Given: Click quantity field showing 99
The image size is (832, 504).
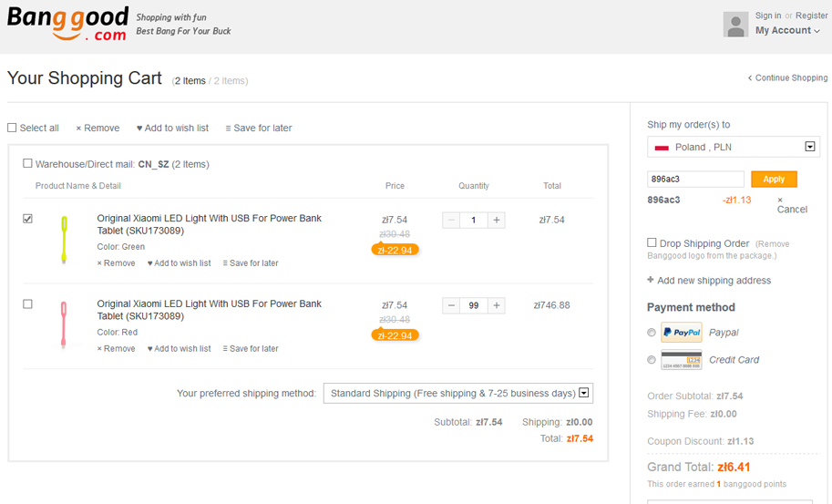Looking at the screenshot, I should tap(474, 305).
